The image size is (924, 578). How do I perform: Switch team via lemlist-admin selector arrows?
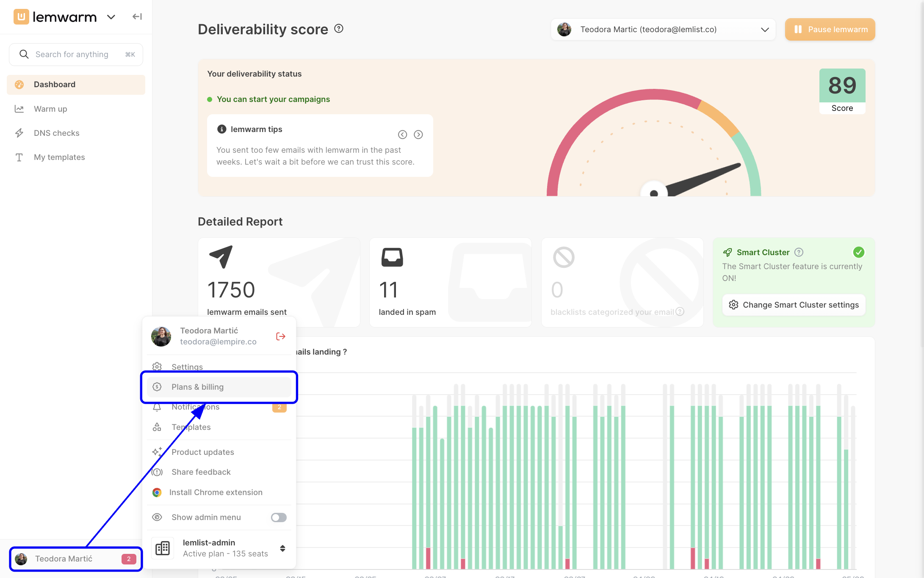[x=282, y=548]
